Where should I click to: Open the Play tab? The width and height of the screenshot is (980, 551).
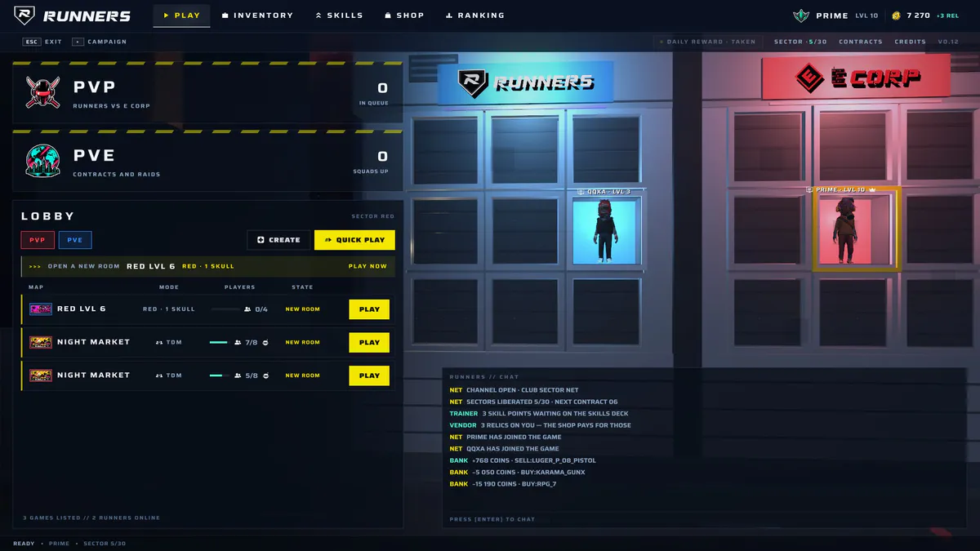click(x=181, y=16)
